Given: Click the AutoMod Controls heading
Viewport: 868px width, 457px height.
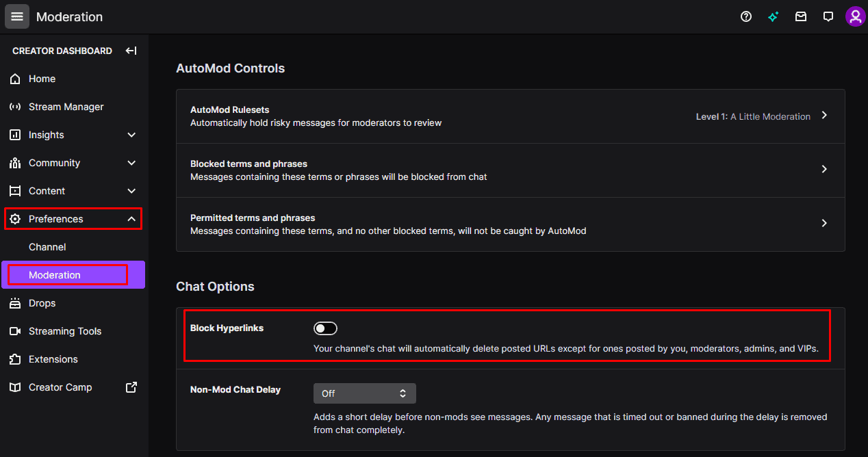Looking at the screenshot, I should [231, 68].
